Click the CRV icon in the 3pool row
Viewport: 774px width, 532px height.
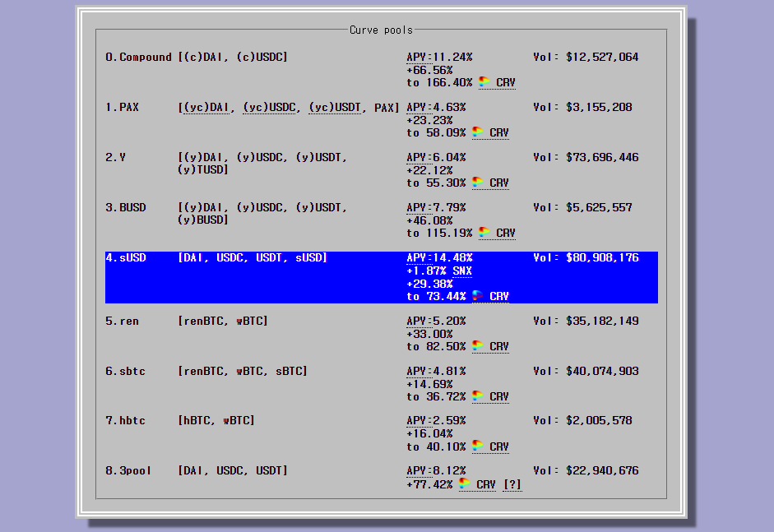pos(465,484)
